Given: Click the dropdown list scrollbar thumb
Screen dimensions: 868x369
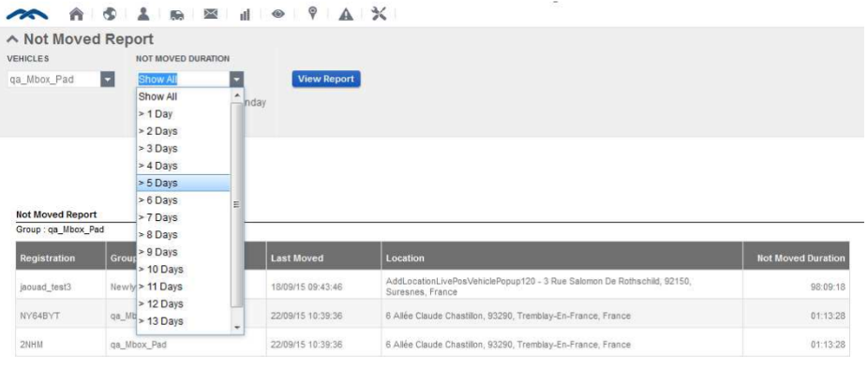Looking at the screenshot, I should pyautogui.click(x=237, y=204).
